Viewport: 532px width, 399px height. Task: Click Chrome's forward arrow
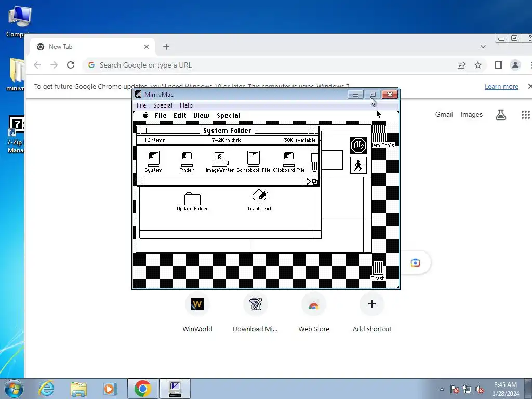click(54, 65)
